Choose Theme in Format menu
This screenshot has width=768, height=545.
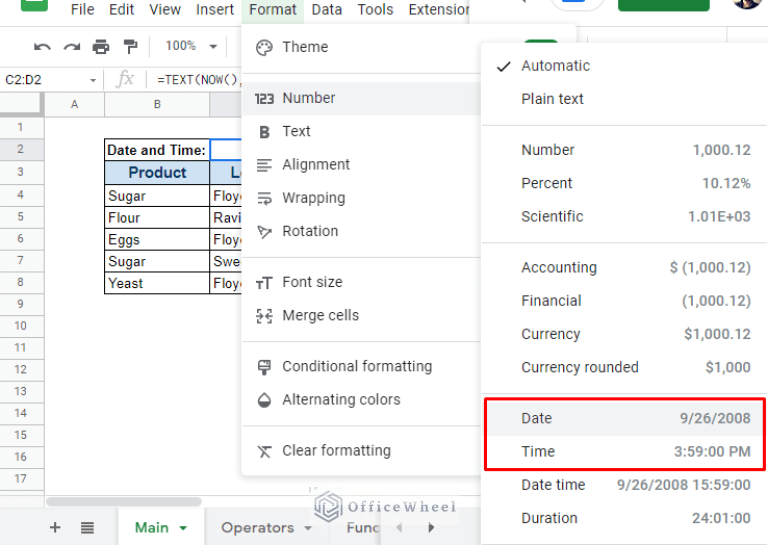[x=361, y=47]
